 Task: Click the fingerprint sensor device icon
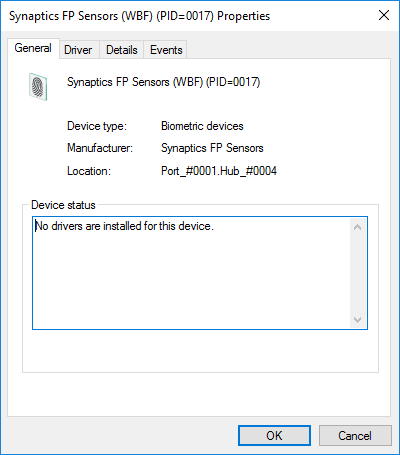[x=38, y=87]
